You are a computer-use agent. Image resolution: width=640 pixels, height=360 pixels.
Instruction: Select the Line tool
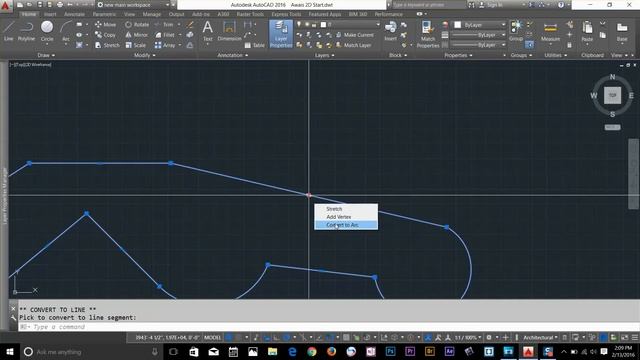tap(9, 31)
